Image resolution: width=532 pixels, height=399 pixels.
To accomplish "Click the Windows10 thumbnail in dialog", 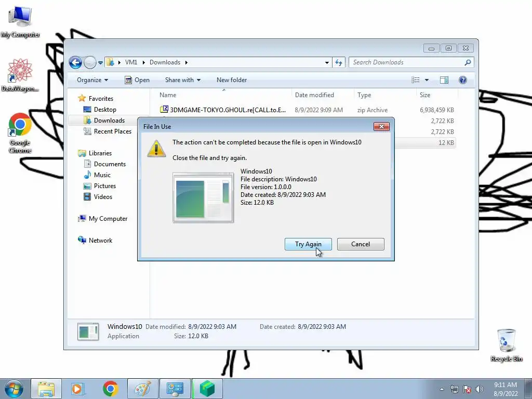I will 203,197.
